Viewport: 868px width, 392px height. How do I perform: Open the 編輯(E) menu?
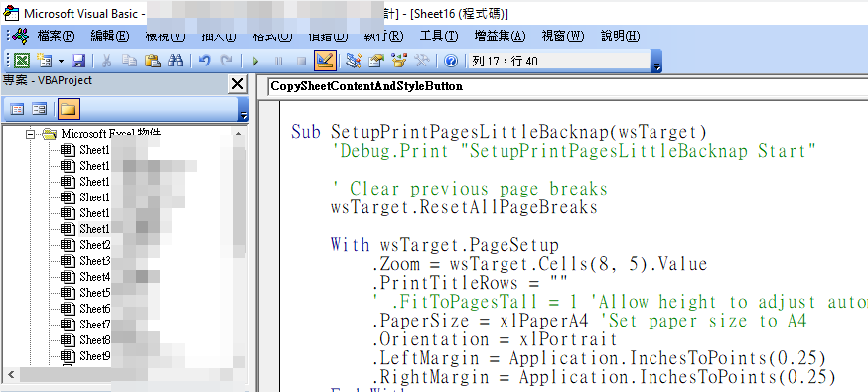pyautogui.click(x=109, y=36)
